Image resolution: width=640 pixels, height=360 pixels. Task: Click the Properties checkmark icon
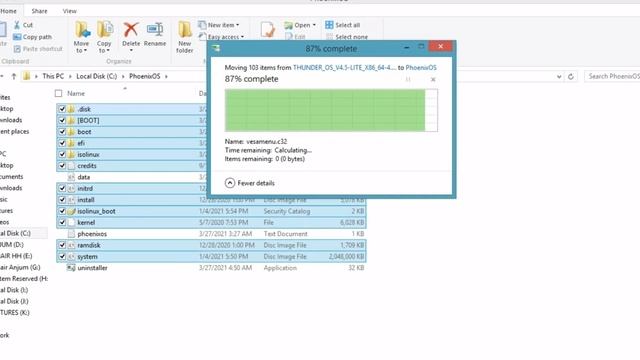click(267, 30)
